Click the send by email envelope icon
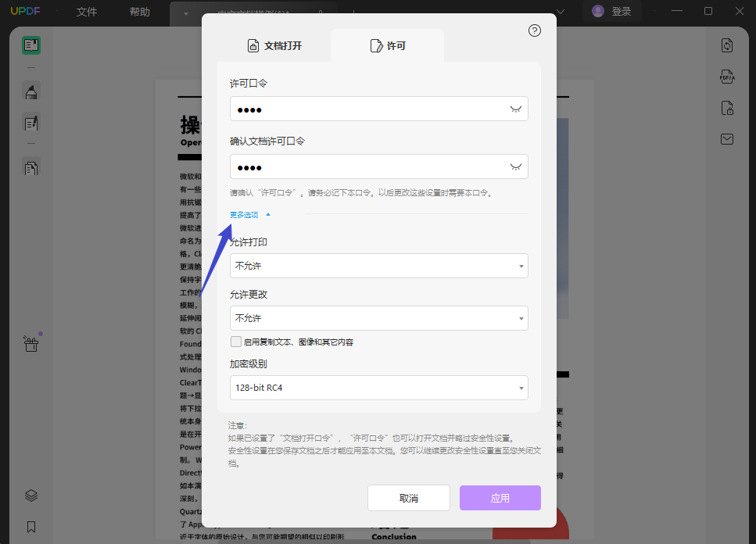Viewport: 756px width, 544px height. click(x=727, y=139)
